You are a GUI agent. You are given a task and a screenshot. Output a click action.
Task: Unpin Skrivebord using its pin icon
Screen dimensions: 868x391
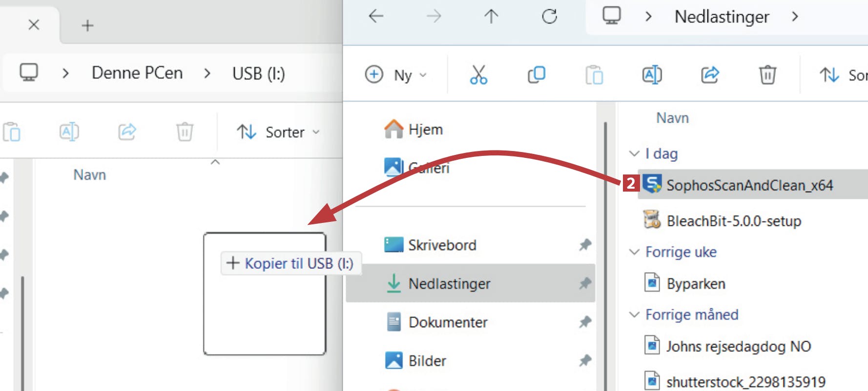[x=585, y=245]
